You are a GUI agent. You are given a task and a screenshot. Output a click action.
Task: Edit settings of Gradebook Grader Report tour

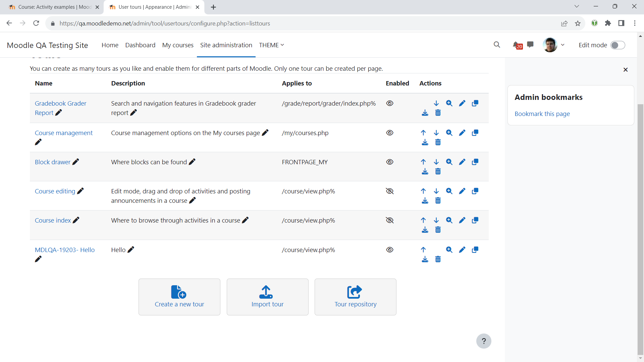point(462,103)
